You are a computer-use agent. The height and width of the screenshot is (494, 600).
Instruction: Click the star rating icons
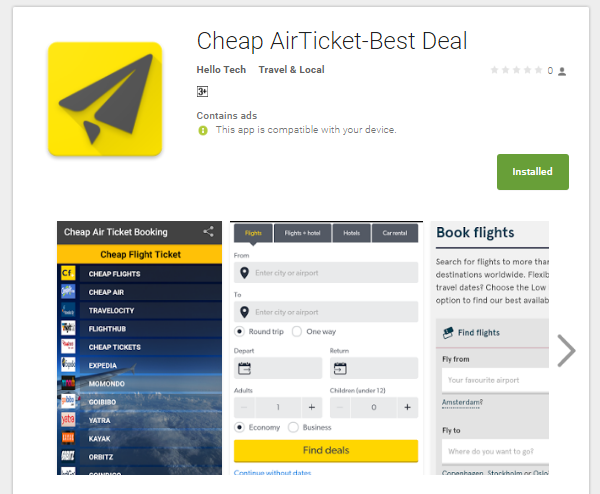click(516, 70)
